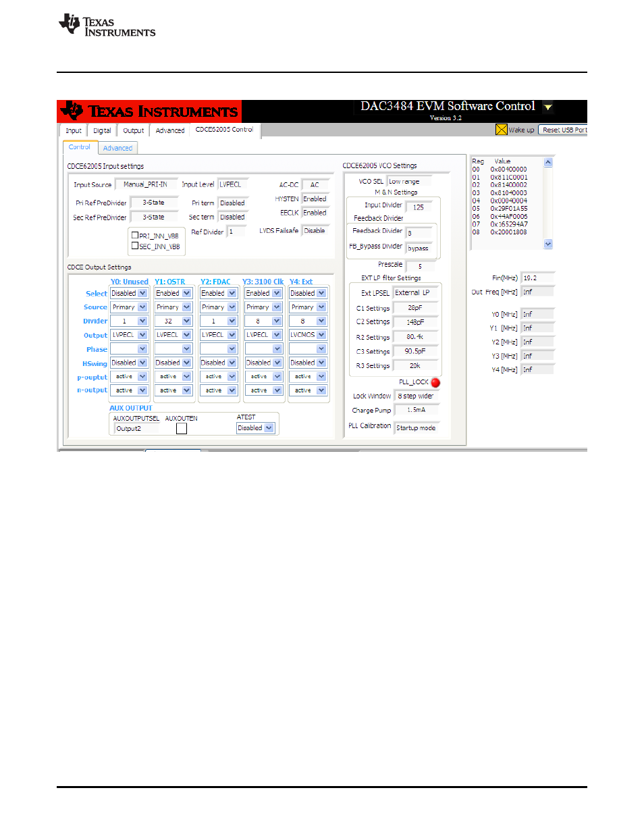
Task: Click register list scroll up arrow
Action: (548, 162)
